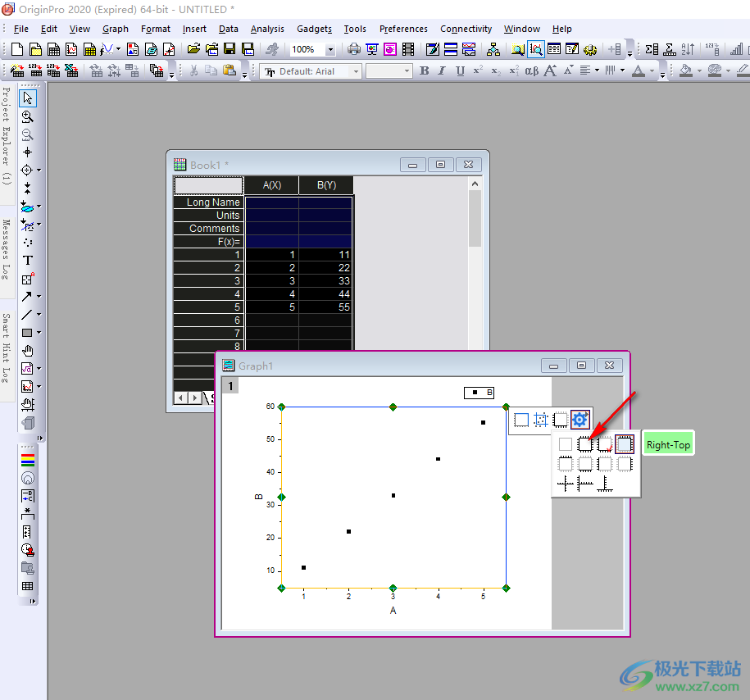Expand the 100% zoom level dropdown
This screenshot has height=700, width=750.
(x=330, y=50)
